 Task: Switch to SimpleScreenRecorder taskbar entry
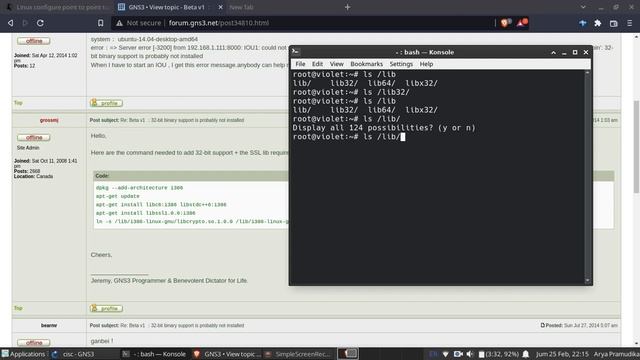click(297, 354)
